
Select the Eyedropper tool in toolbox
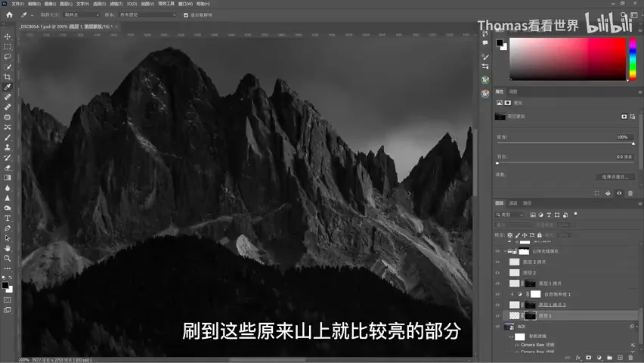pyautogui.click(x=8, y=87)
